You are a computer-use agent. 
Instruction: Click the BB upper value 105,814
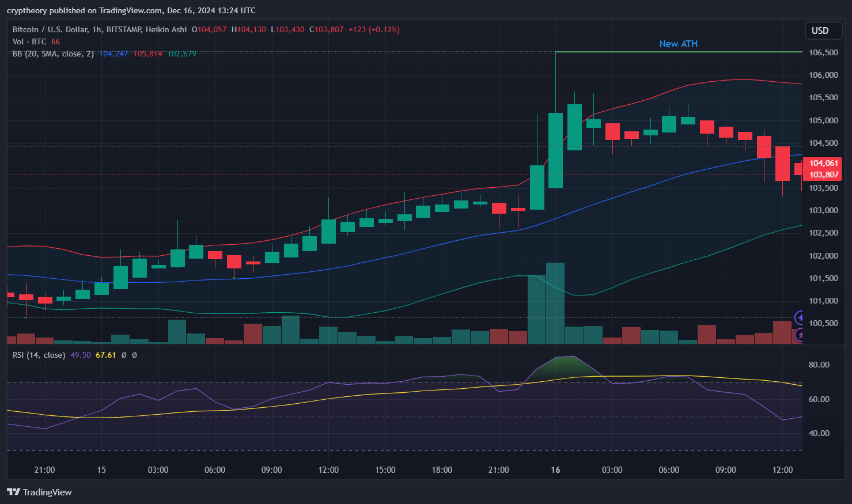click(x=147, y=54)
